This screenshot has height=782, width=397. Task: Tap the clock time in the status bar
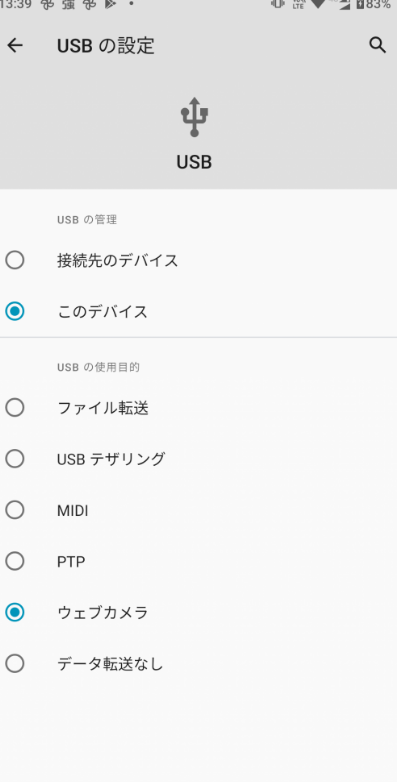click(x=16, y=4)
